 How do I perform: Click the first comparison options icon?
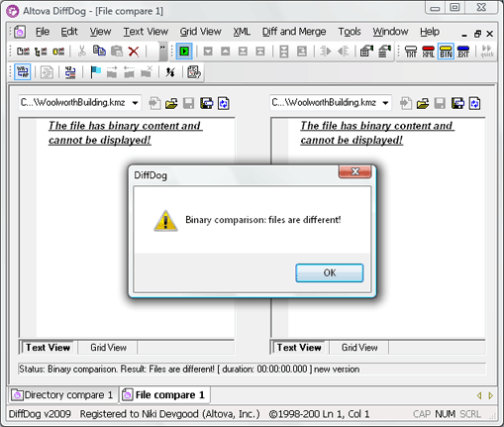point(366,52)
